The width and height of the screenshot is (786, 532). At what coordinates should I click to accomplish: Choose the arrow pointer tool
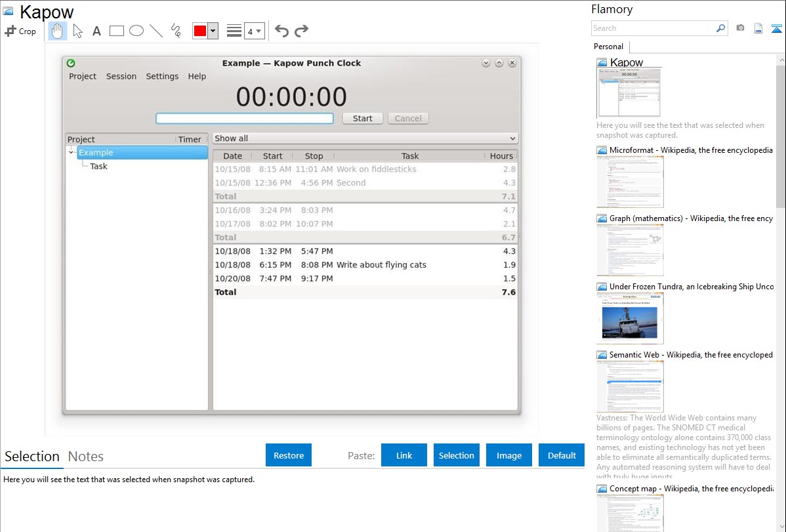click(77, 31)
